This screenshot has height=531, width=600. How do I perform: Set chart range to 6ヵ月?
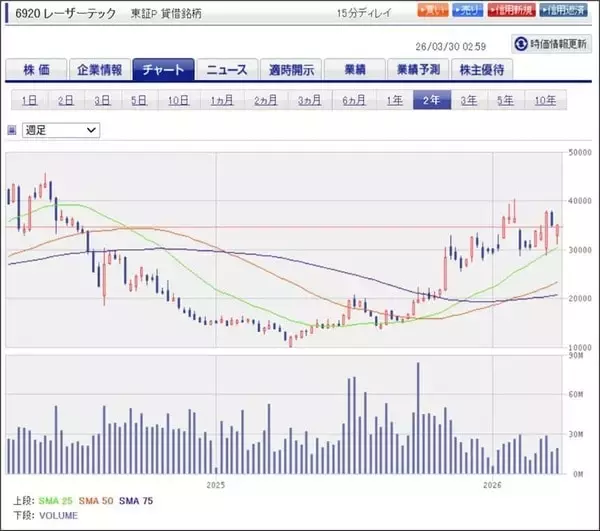(x=353, y=100)
